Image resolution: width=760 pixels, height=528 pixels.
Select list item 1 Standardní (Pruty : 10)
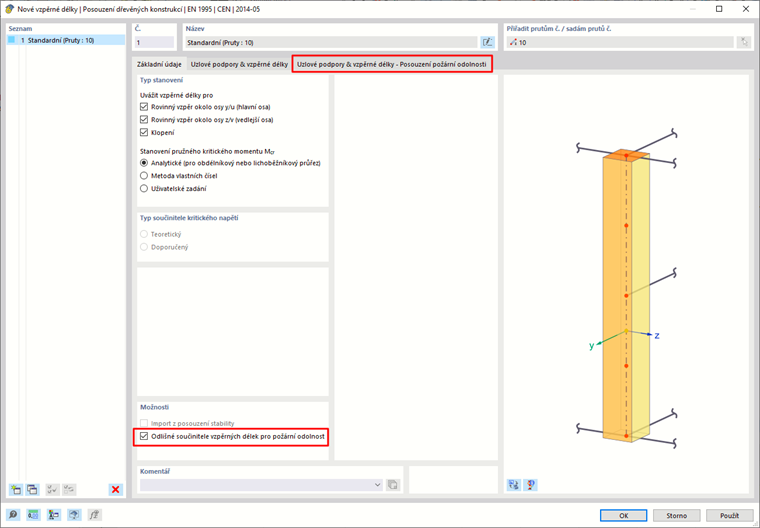click(66, 40)
